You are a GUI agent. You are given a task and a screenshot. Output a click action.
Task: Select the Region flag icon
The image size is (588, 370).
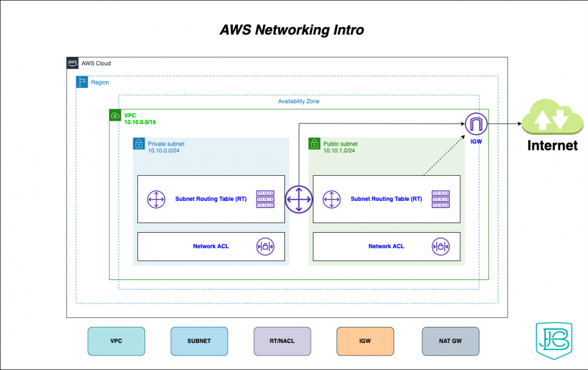[81, 82]
